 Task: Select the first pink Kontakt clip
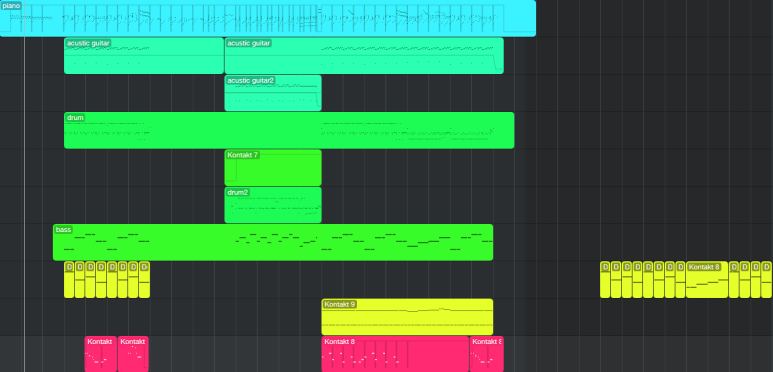click(x=101, y=354)
